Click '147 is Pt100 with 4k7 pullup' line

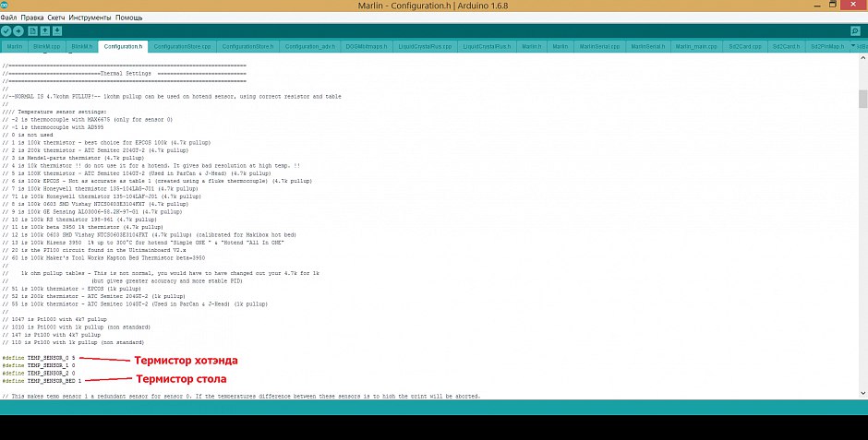tap(52, 335)
